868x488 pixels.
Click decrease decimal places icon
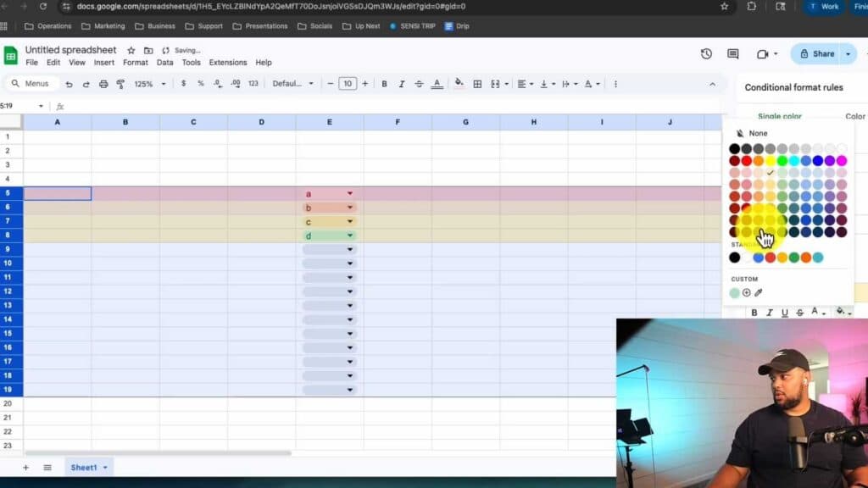tap(218, 84)
